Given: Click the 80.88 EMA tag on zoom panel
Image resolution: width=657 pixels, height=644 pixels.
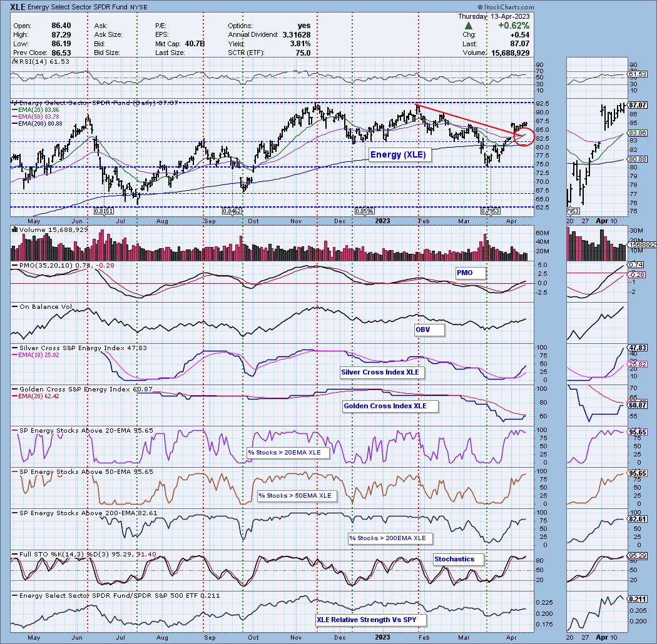Looking at the screenshot, I should coord(638,159).
